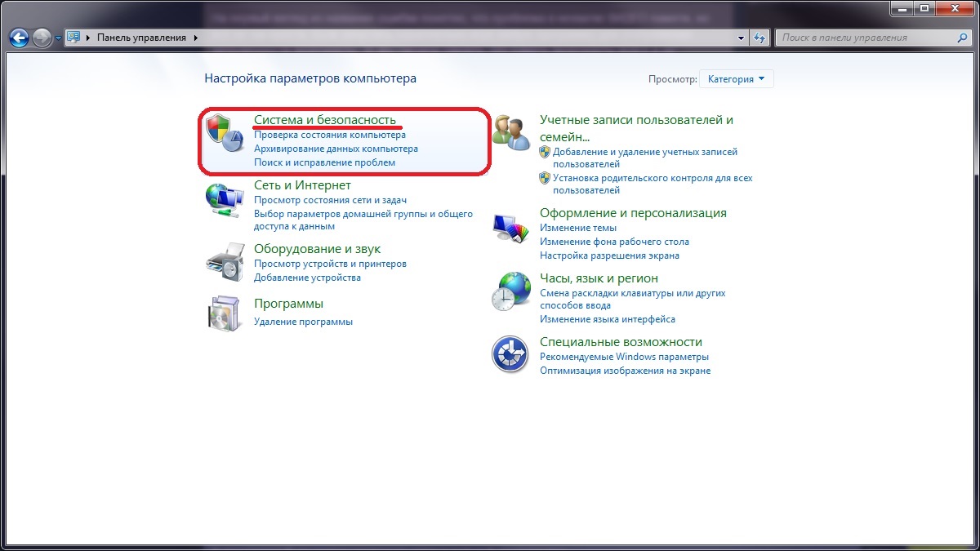Screen dimensions: 980x551
Task: Click the Поиск в панели управления field
Action: tap(874, 38)
